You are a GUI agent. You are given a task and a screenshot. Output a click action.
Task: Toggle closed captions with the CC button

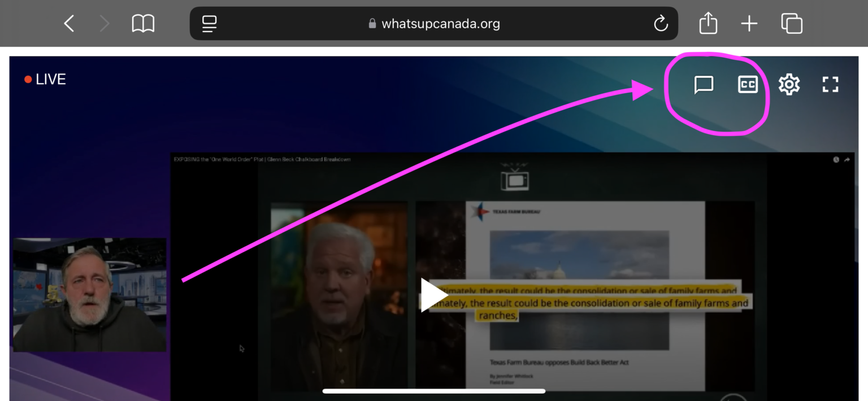[x=748, y=85]
